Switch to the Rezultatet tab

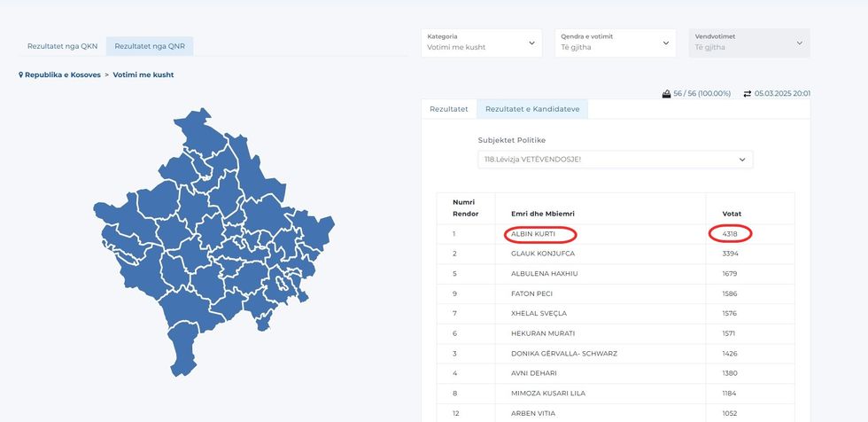click(448, 109)
